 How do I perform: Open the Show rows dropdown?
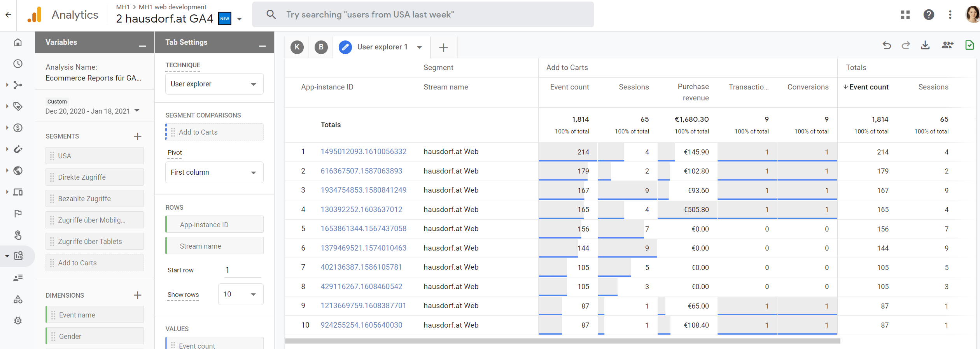[241, 294]
